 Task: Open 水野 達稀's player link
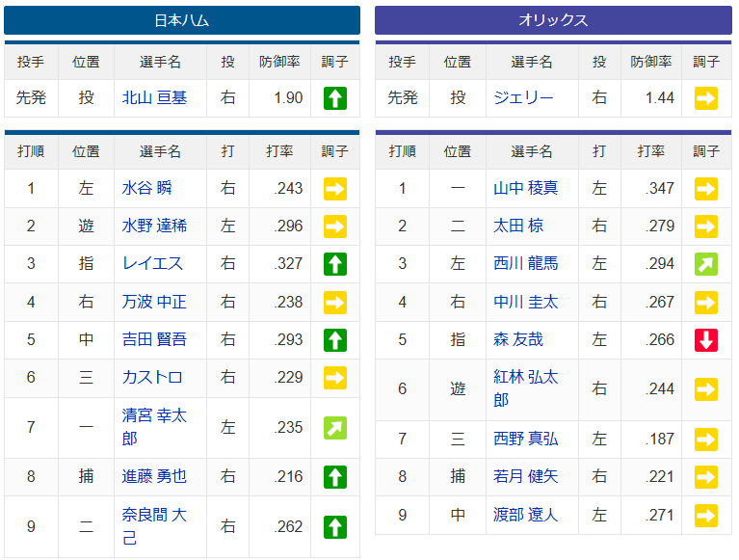point(154,226)
